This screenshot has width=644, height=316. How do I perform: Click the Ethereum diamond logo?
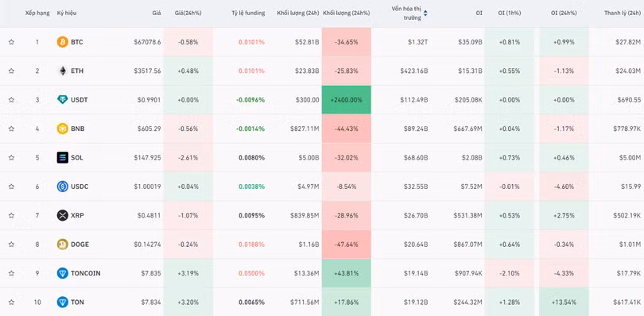pyautogui.click(x=63, y=71)
